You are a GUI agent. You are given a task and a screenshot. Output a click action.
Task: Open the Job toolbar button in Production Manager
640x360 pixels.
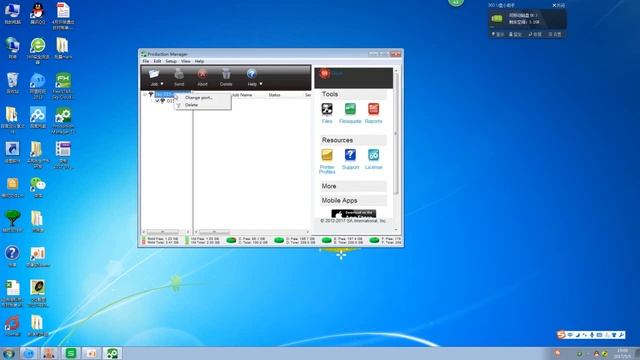(x=153, y=77)
